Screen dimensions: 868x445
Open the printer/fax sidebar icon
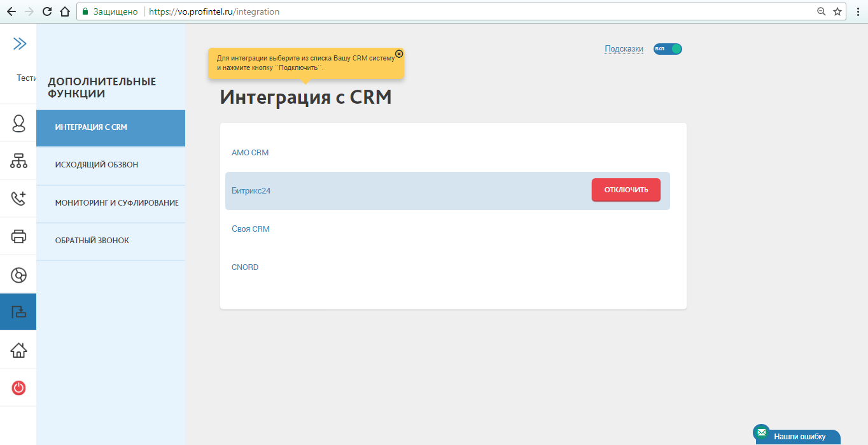tap(18, 236)
